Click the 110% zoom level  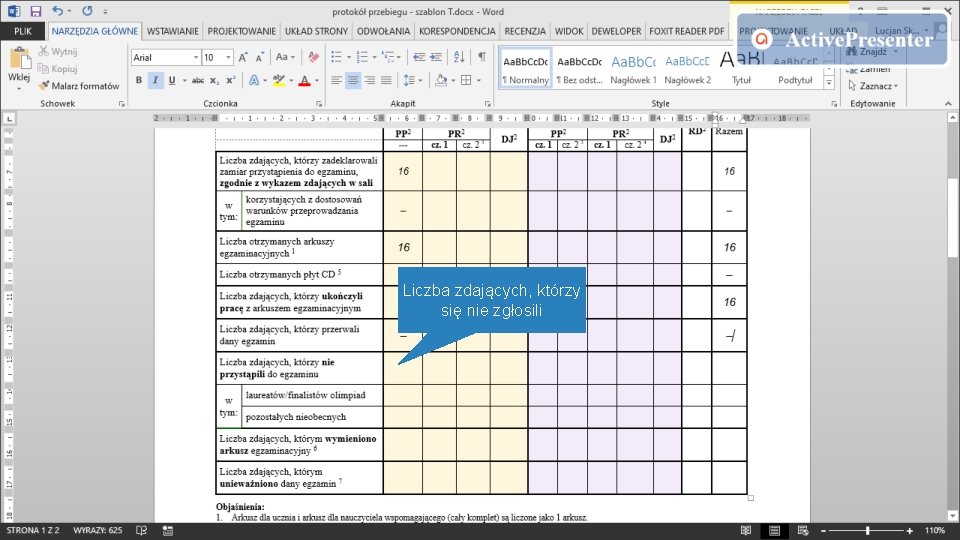tap(935, 531)
